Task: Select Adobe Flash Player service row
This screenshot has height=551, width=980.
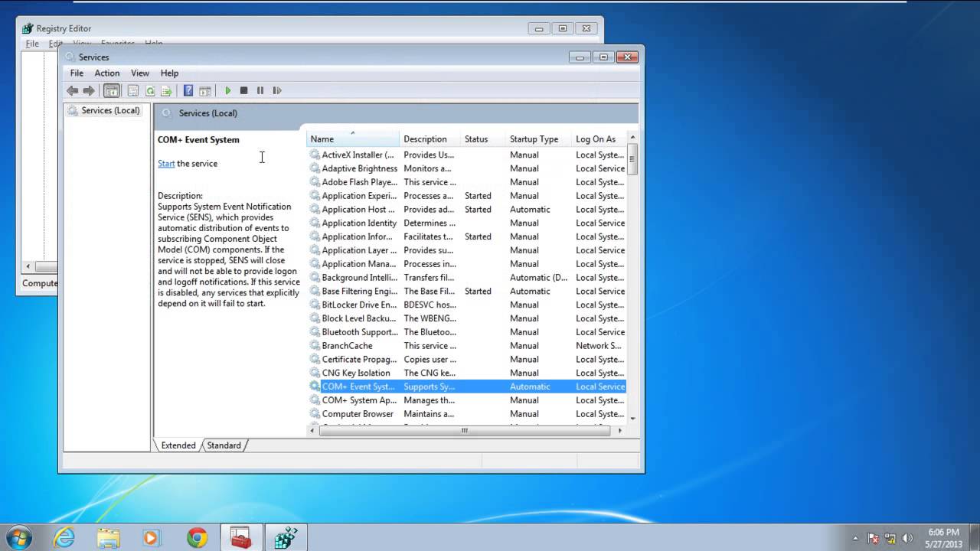Action: 467,182
